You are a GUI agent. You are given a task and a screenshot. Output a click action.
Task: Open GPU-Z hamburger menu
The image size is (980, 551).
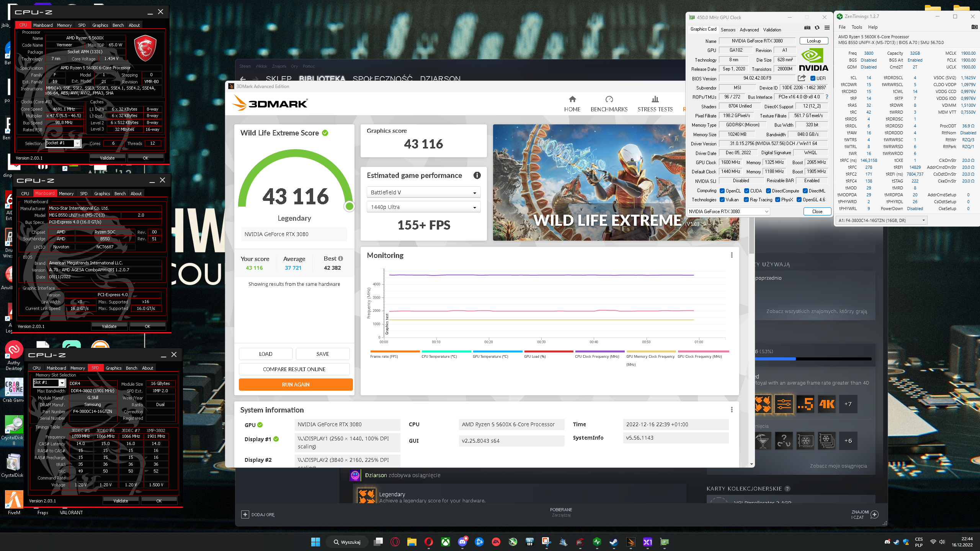[x=827, y=28]
